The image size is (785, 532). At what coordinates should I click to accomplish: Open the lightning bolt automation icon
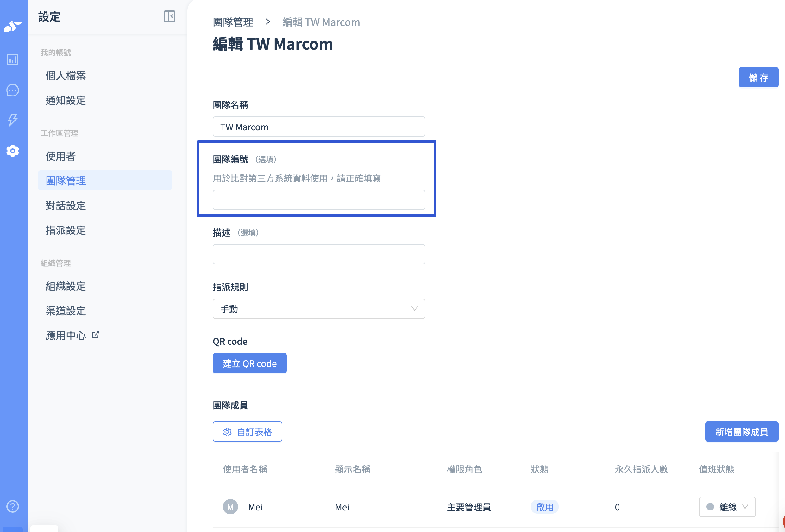[x=13, y=120]
